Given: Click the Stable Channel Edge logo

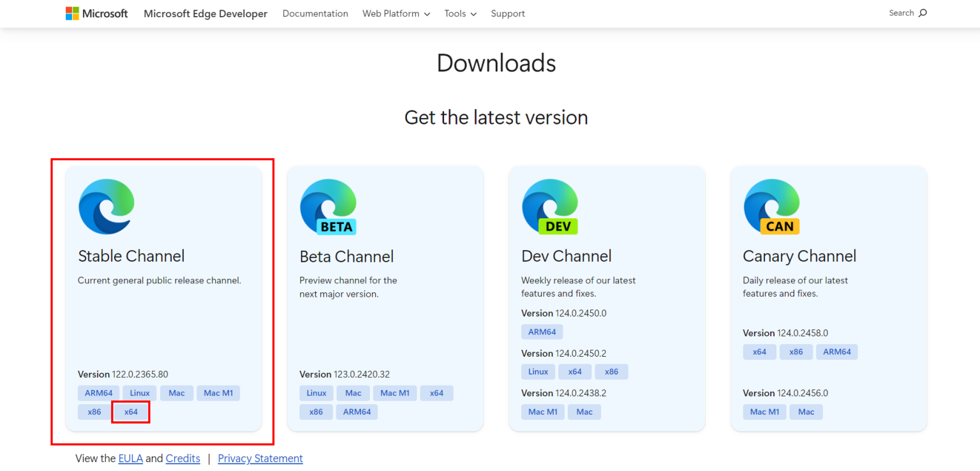Looking at the screenshot, I should click(106, 206).
